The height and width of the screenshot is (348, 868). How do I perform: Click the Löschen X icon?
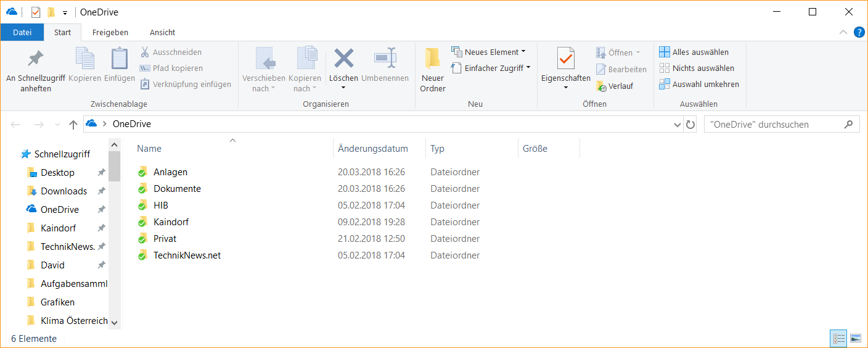(343, 59)
